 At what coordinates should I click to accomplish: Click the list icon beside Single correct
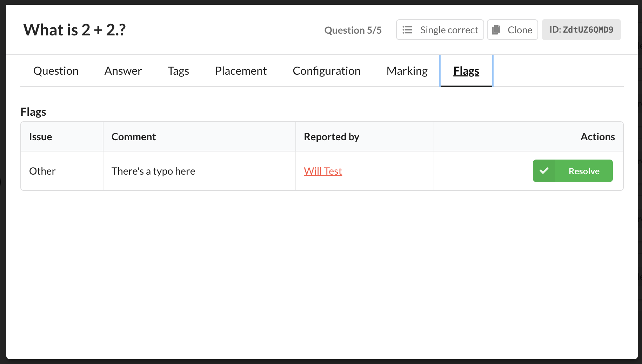tap(407, 30)
